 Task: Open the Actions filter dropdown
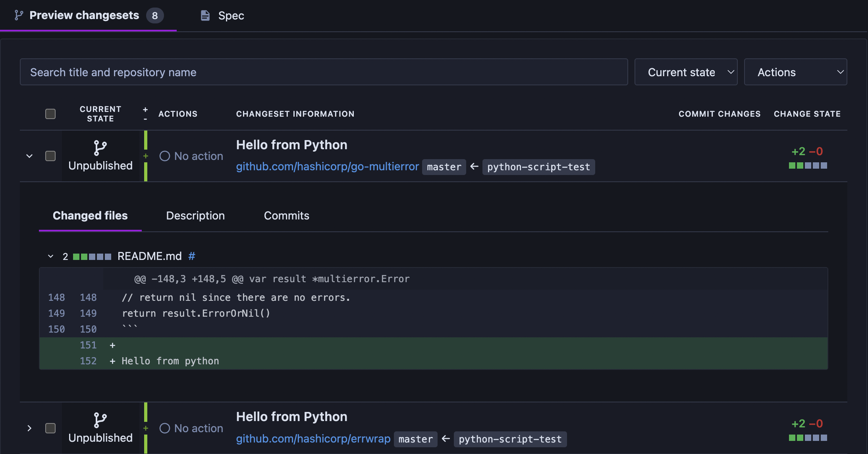795,72
